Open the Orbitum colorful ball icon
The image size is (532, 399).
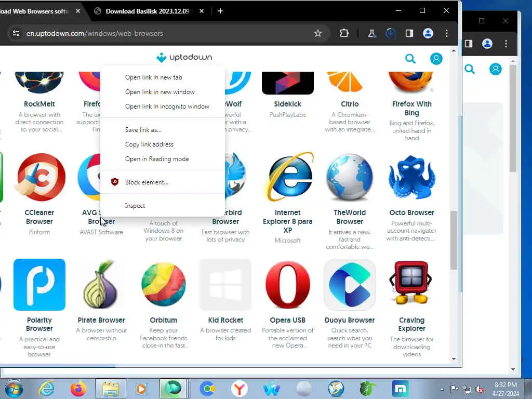pyautogui.click(x=164, y=284)
